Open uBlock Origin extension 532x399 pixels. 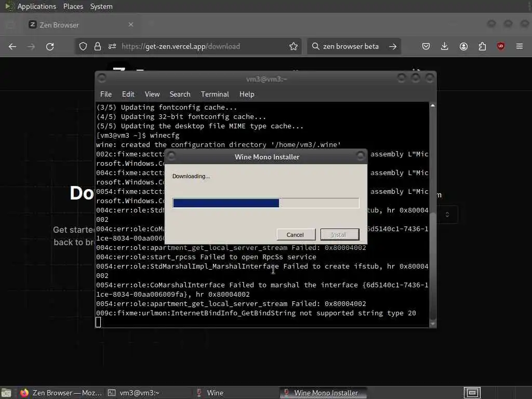[501, 46]
